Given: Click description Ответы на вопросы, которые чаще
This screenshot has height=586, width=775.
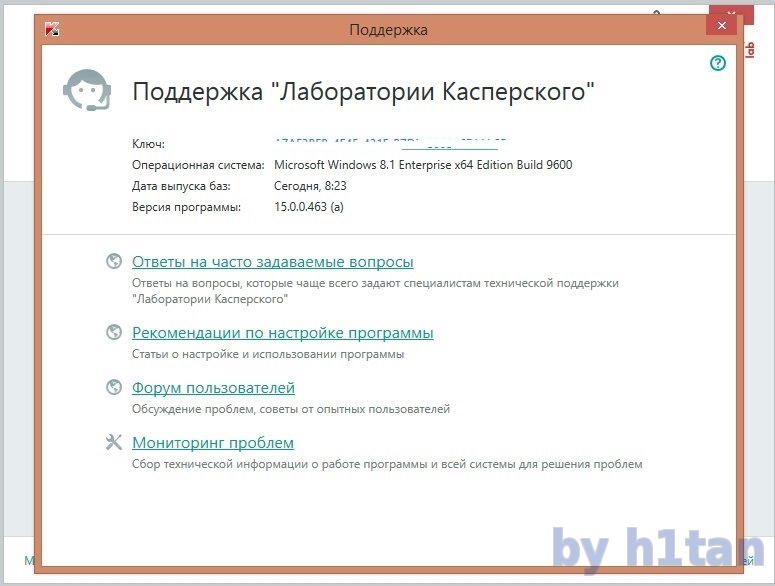Looking at the screenshot, I should pyautogui.click(x=375, y=291).
